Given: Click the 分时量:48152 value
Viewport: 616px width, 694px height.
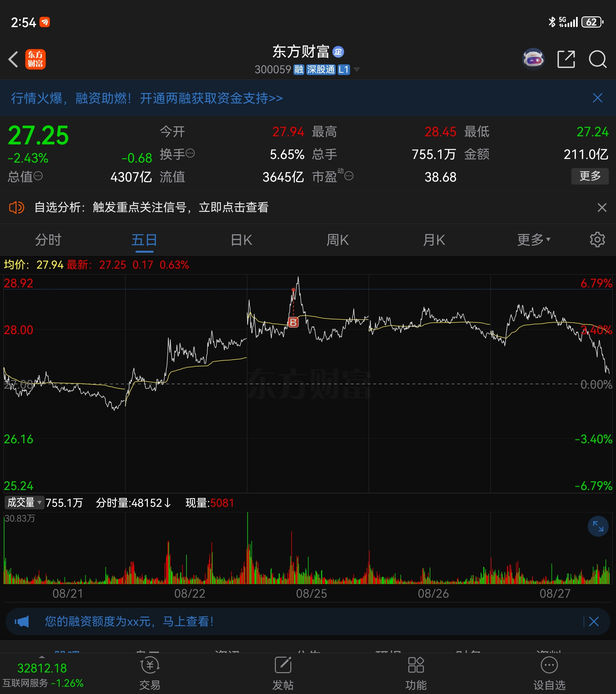Looking at the screenshot, I should pyautogui.click(x=134, y=503).
